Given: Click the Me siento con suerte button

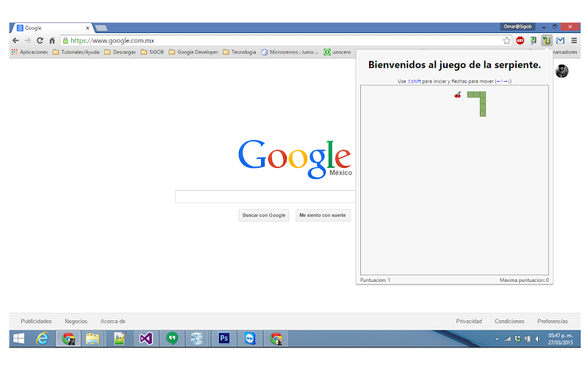Looking at the screenshot, I should 323,215.
